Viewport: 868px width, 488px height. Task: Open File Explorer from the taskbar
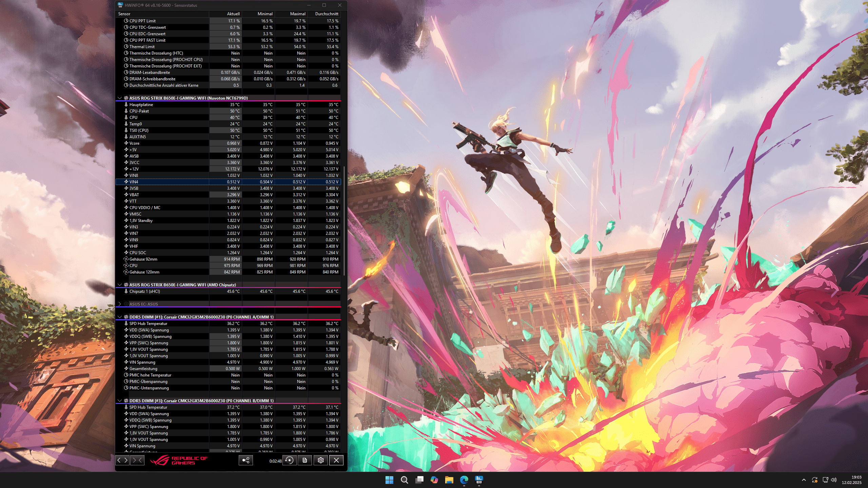[449, 480]
